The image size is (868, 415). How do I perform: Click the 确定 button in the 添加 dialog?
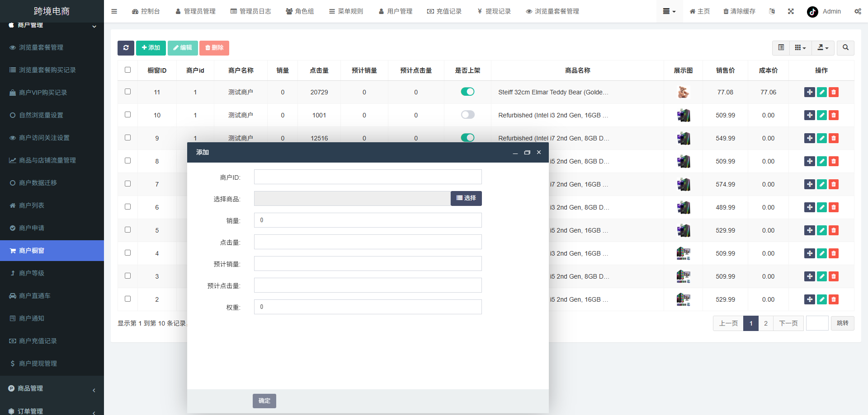tap(264, 401)
